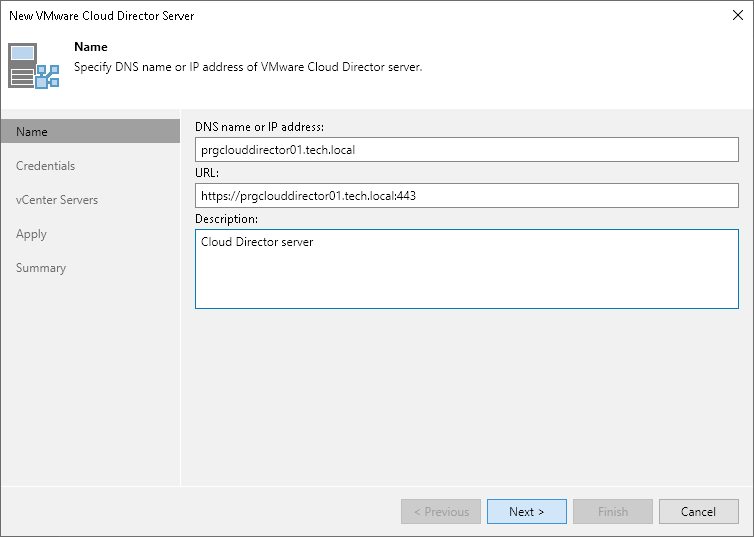
Task: Click the Cloud Director server wizard icon
Action: click(34, 66)
